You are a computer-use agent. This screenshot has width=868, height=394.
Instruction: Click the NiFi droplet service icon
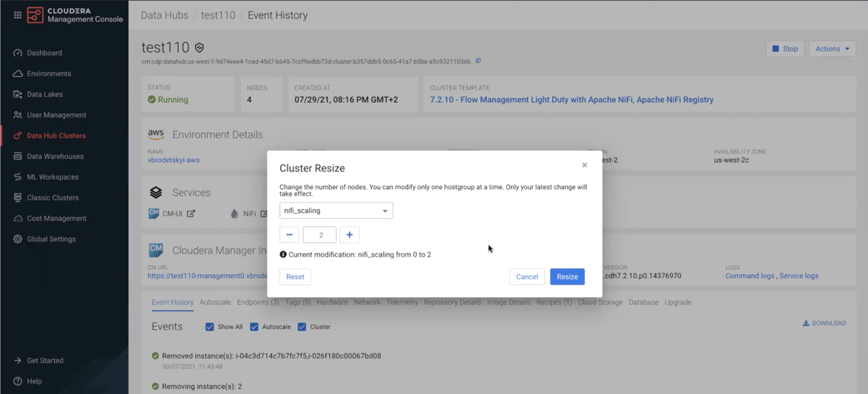234,214
